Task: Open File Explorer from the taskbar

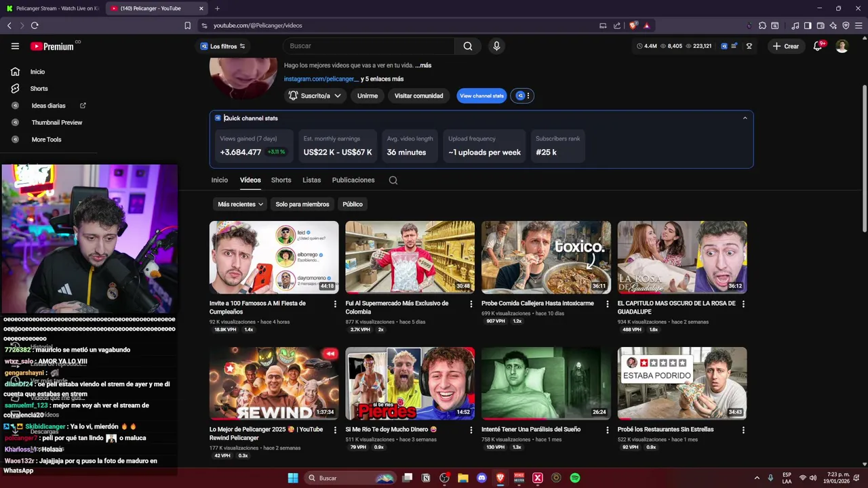Action: click(463, 478)
